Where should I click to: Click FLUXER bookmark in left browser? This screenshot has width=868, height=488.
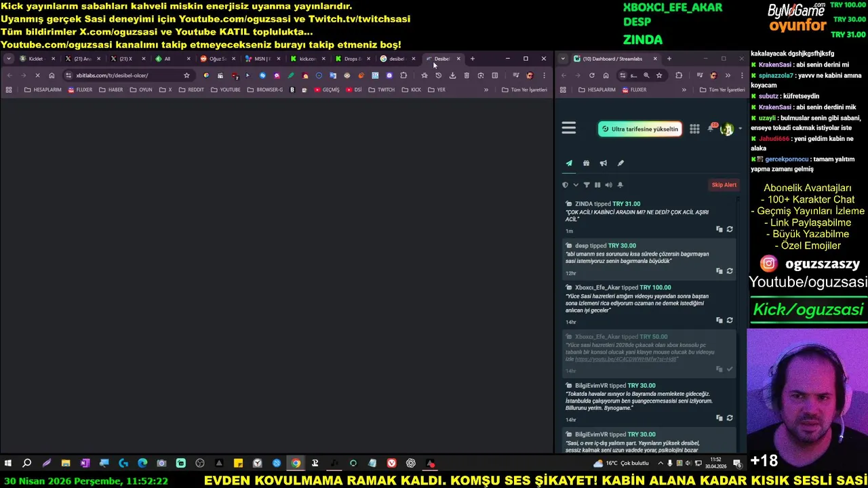(80, 89)
